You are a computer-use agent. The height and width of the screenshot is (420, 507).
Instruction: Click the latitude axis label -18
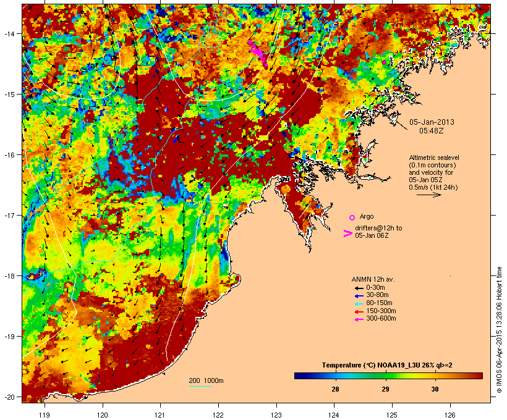pyautogui.click(x=9, y=276)
